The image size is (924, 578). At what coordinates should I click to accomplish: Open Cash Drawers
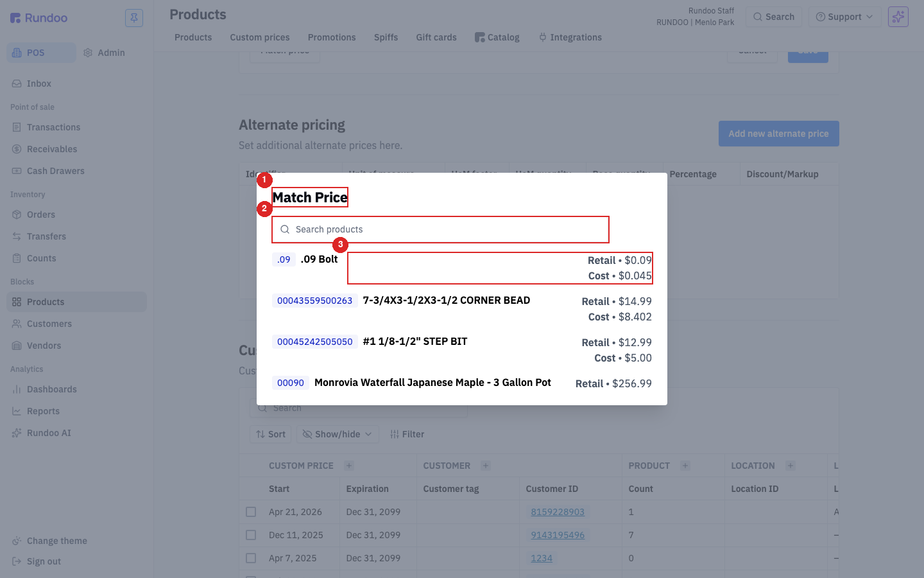point(76,171)
